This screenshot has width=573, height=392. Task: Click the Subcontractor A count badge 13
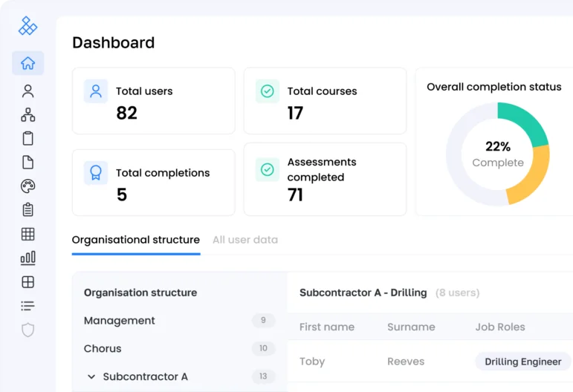(x=263, y=376)
